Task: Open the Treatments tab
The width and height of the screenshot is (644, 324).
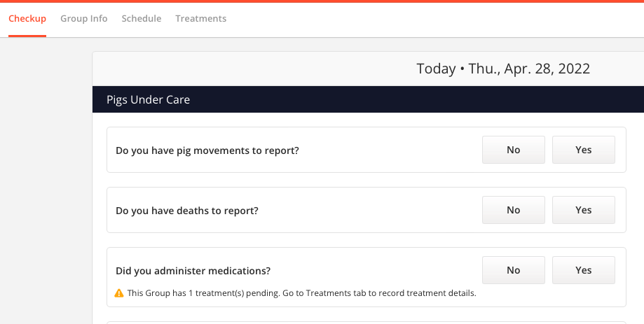Action: 201,19
